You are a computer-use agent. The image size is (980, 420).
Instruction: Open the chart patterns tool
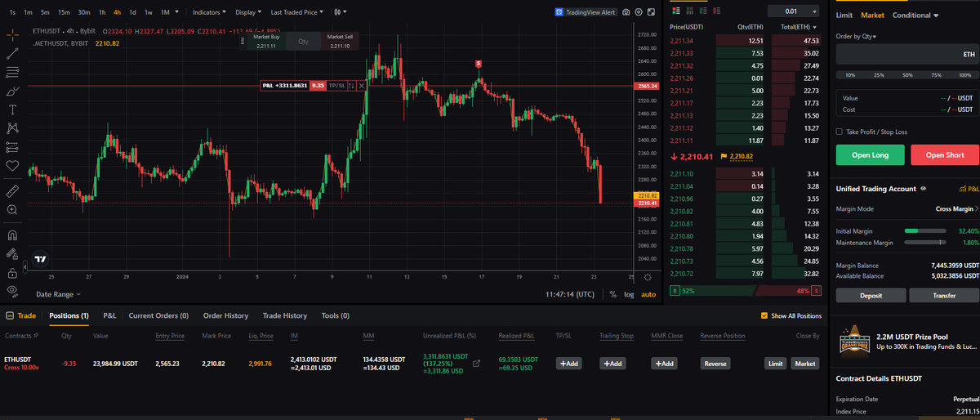coord(12,128)
